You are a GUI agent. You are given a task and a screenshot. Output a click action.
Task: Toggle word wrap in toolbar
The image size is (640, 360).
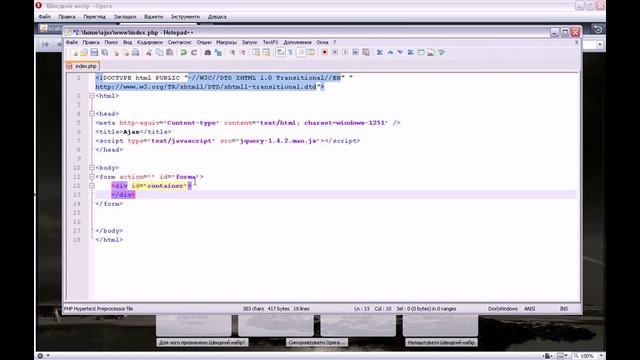tap(280, 53)
